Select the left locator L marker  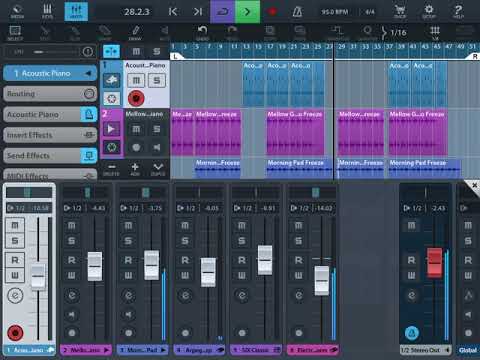pos(175,56)
